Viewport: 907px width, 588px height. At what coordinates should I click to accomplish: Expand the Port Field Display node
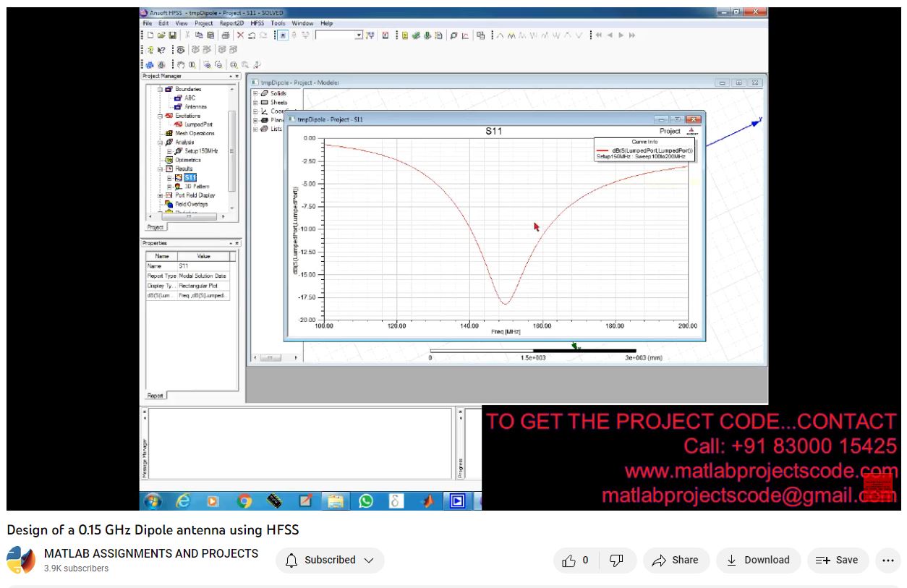[x=160, y=195]
